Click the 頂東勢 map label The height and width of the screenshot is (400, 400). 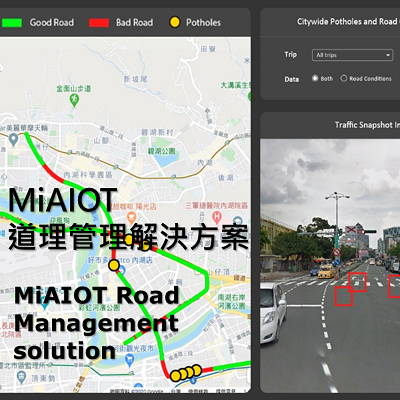tap(44, 378)
